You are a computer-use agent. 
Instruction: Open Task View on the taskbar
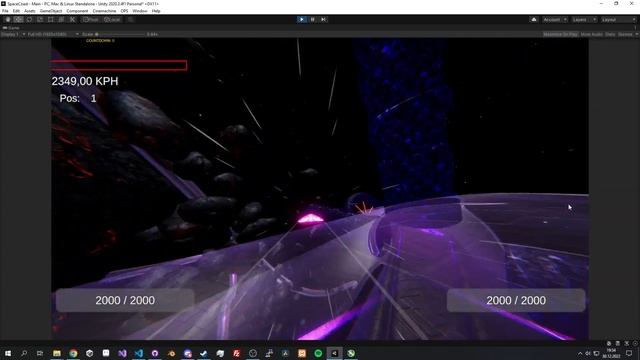point(40,353)
